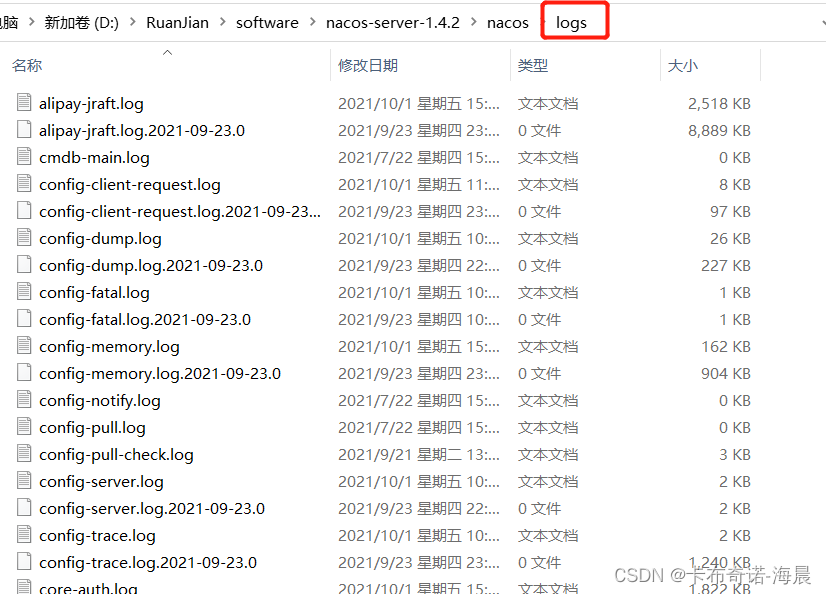Click the config-fatal.log document icon

tap(22, 292)
